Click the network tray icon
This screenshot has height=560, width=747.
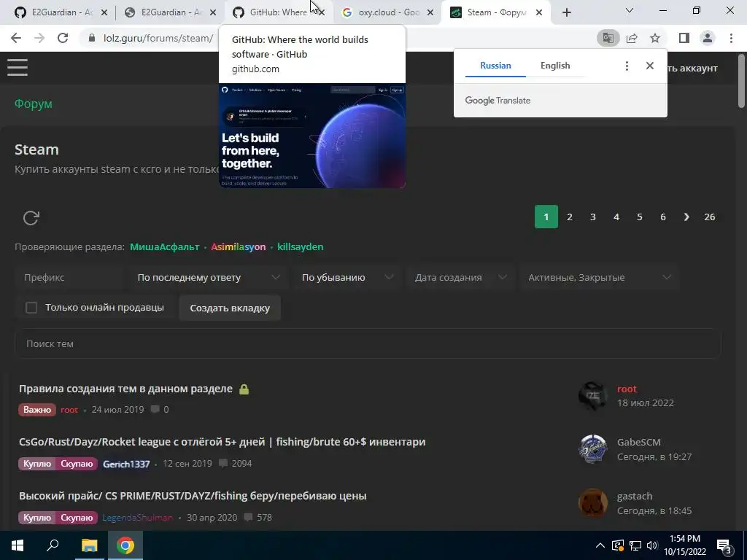tap(635, 545)
